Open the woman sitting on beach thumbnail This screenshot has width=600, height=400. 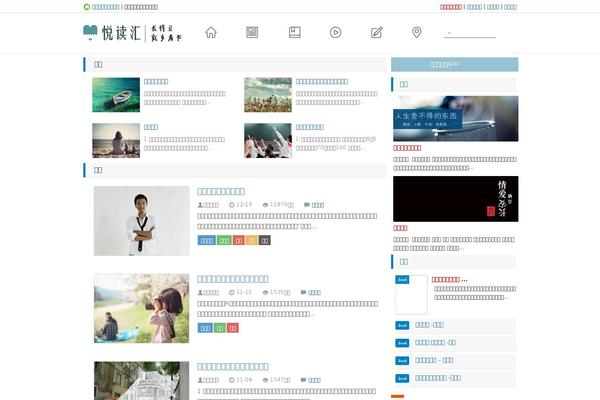[x=116, y=140]
